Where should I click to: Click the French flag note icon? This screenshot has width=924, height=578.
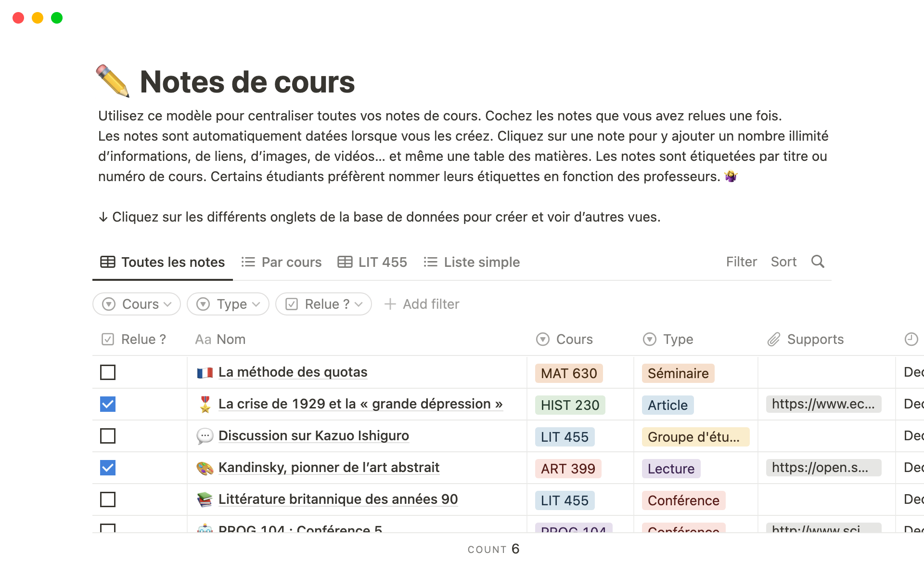pos(205,372)
